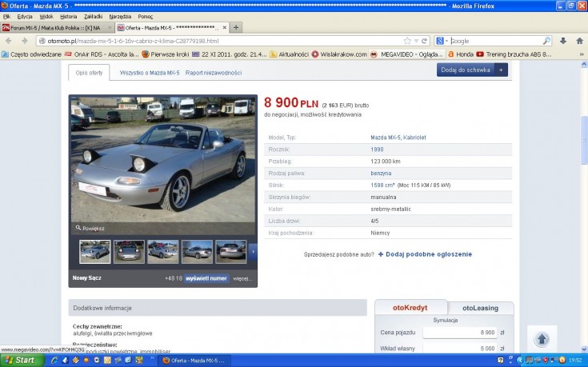Screen dimensions: 588x367
Task: Click the więcej... link
Action: click(242, 278)
